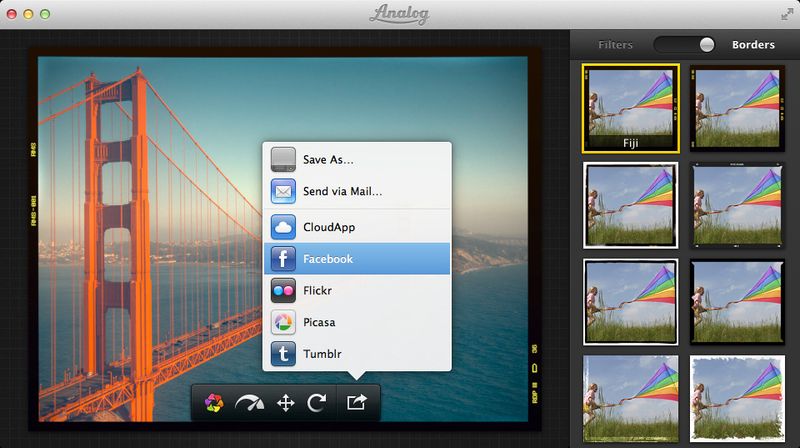Select border thumbnail right of Fiji
The width and height of the screenshot is (800, 448).
click(737, 108)
